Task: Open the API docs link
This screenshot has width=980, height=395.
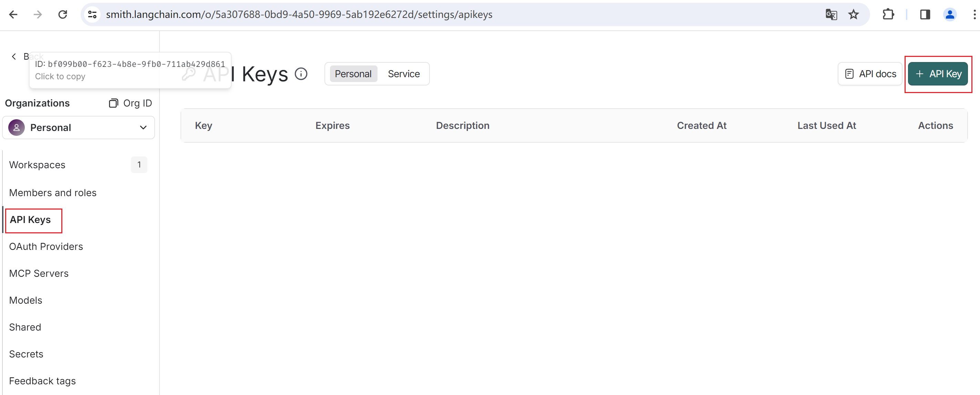Action: [870, 74]
